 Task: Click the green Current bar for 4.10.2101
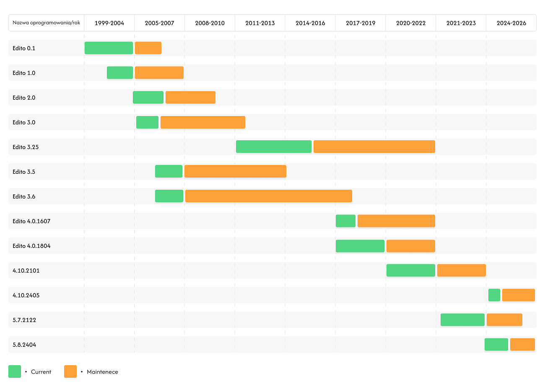411,271
